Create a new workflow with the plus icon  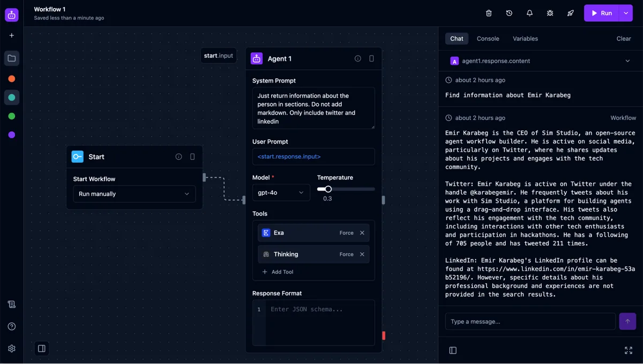[11, 35]
